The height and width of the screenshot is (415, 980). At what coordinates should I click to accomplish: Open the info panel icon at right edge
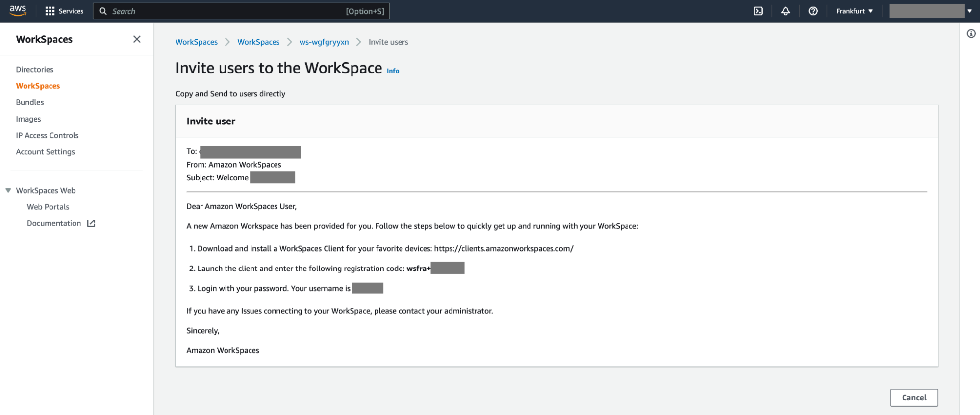(x=971, y=33)
